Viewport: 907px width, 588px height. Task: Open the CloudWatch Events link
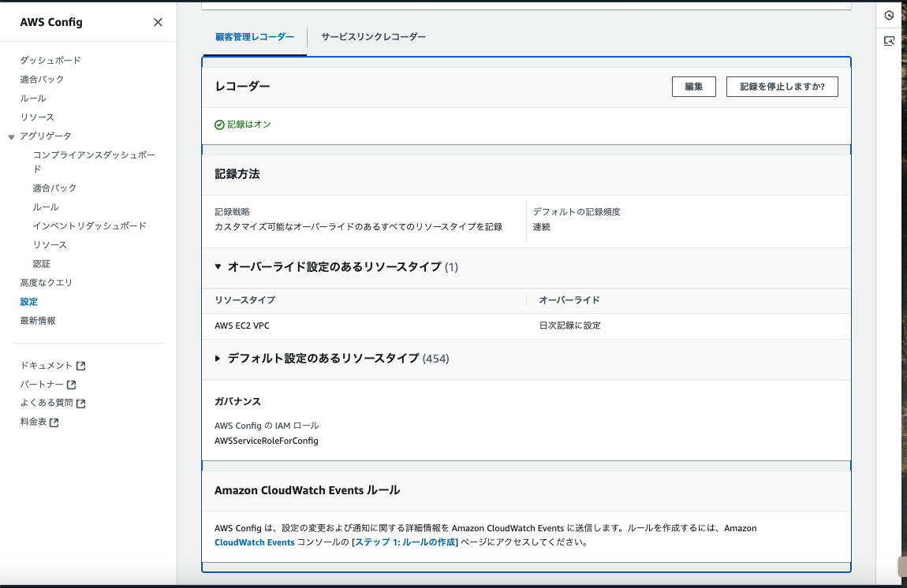[x=254, y=542]
